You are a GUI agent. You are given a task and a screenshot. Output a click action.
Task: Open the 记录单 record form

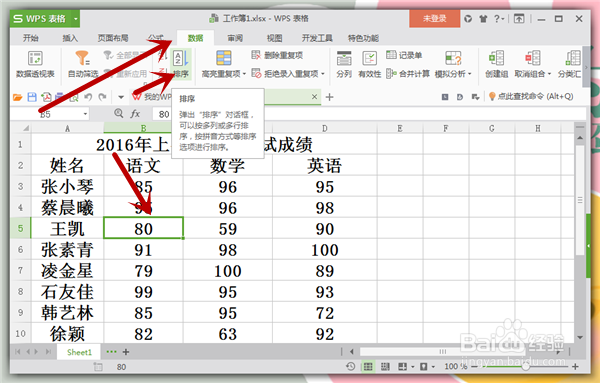[404, 55]
